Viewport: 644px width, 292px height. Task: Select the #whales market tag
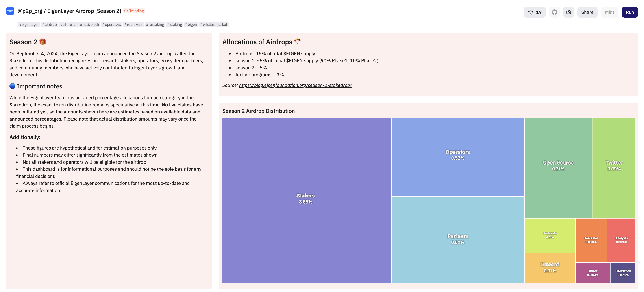click(x=214, y=24)
